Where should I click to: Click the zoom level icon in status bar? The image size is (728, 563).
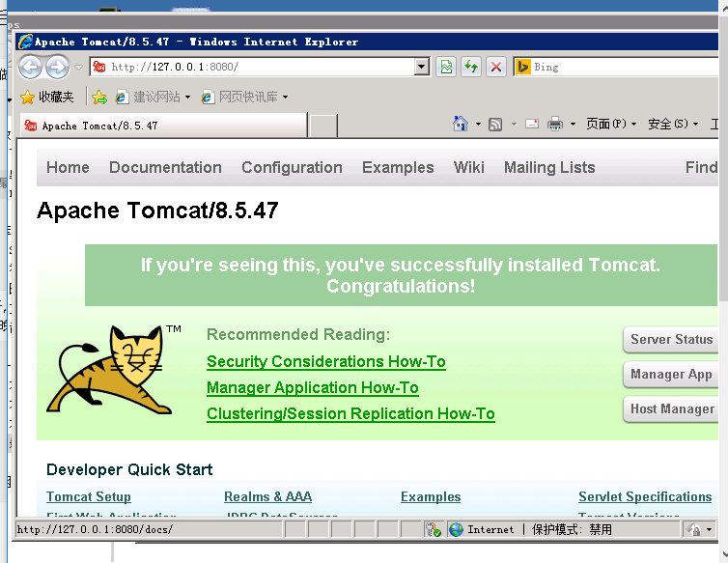(x=694, y=529)
